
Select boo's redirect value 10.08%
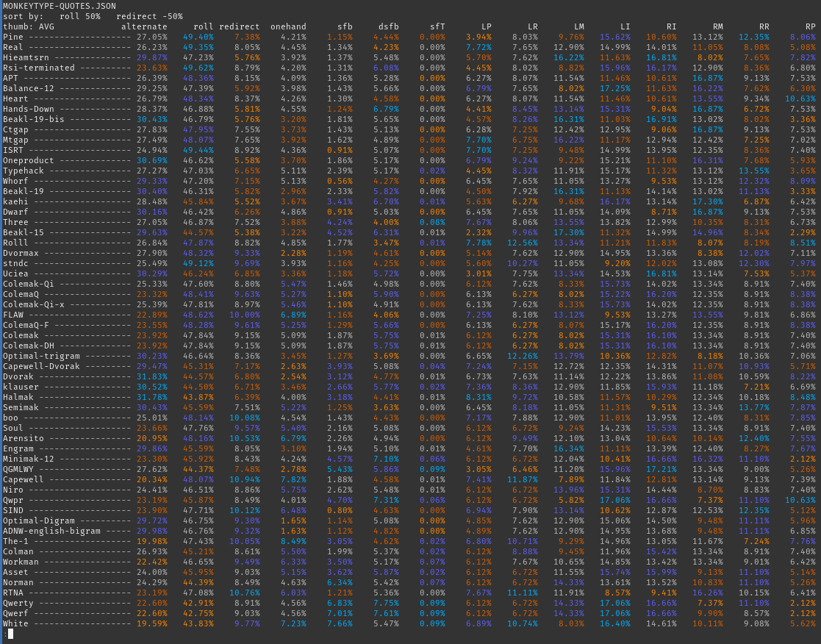pos(245,418)
